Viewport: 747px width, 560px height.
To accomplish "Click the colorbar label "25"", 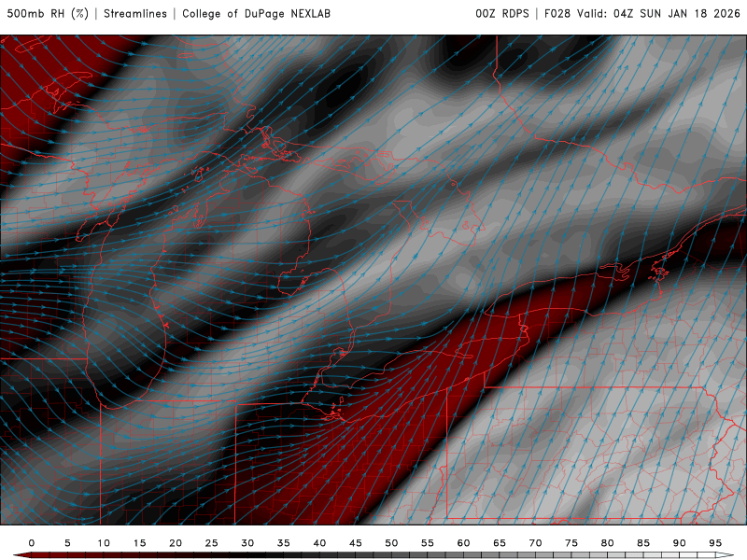I will 212,543.
